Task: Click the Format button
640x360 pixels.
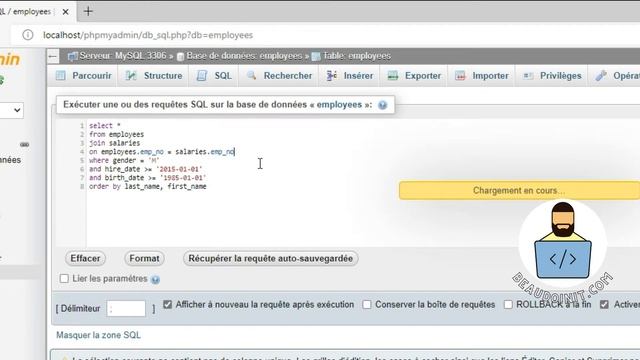Action: tap(144, 258)
